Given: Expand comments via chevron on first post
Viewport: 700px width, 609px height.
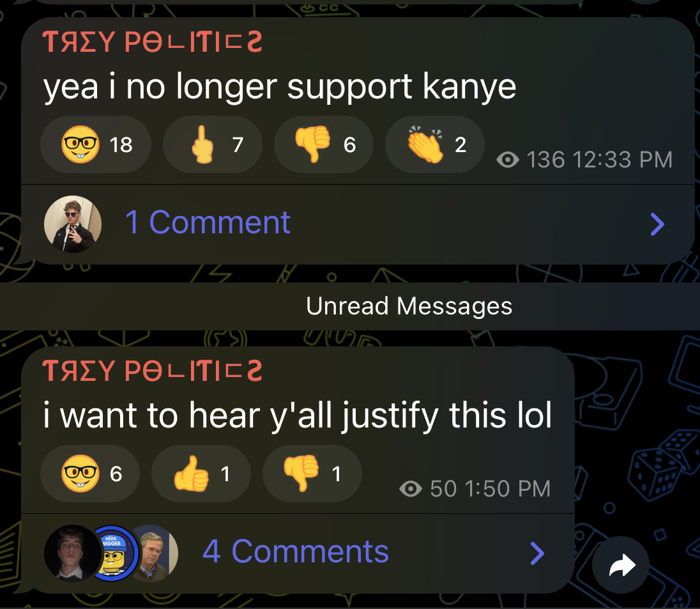Looking at the screenshot, I should [657, 224].
